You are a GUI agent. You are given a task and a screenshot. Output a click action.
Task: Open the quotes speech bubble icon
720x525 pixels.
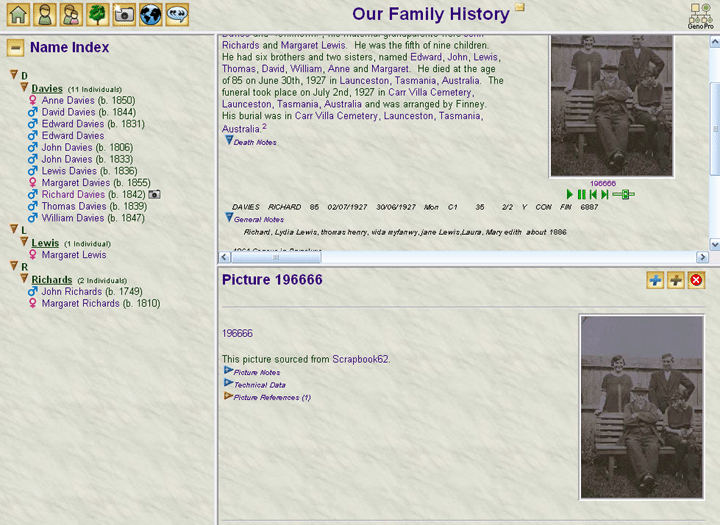click(x=177, y=14)
